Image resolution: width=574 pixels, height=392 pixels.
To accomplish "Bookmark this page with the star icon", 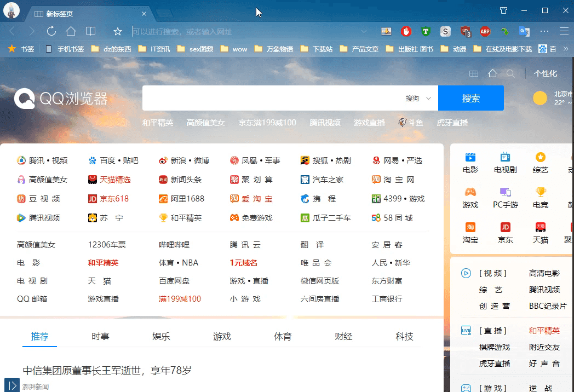I will pos(118,31).
